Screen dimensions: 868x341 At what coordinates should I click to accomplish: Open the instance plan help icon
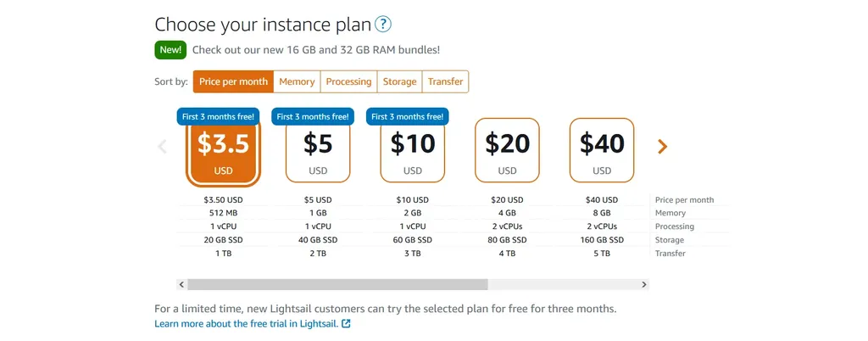click(383, 25)
